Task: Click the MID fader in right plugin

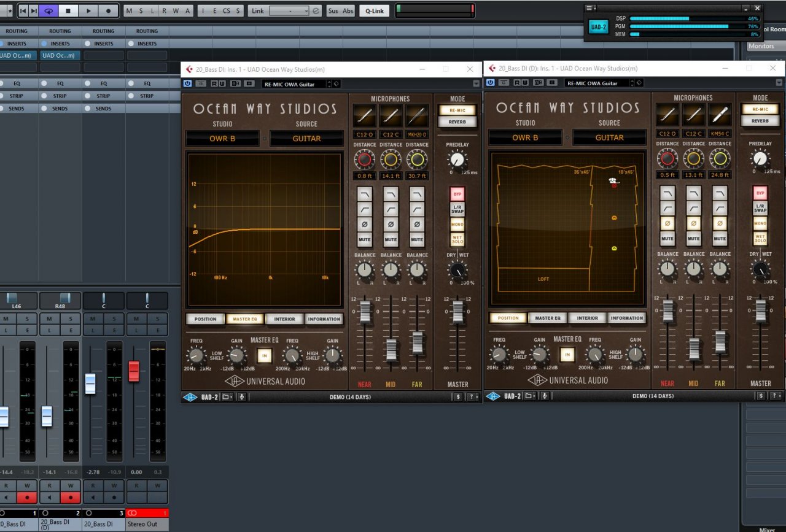Action: click(x=694, y=348)
